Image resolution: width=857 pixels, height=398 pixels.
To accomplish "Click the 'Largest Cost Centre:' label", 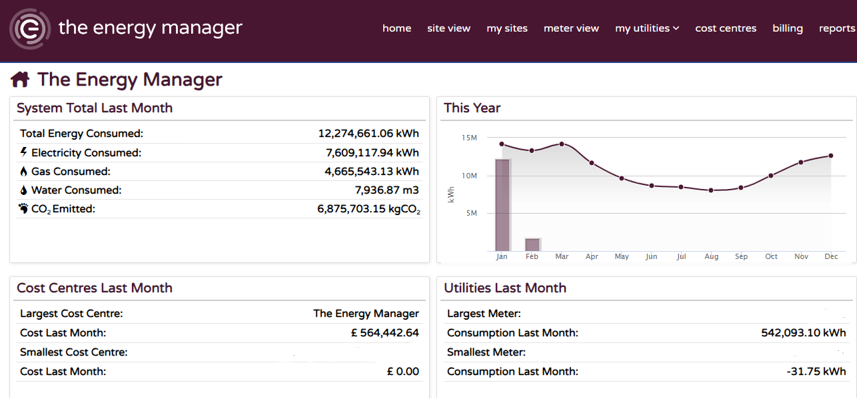I will click(x=72, y=314).
